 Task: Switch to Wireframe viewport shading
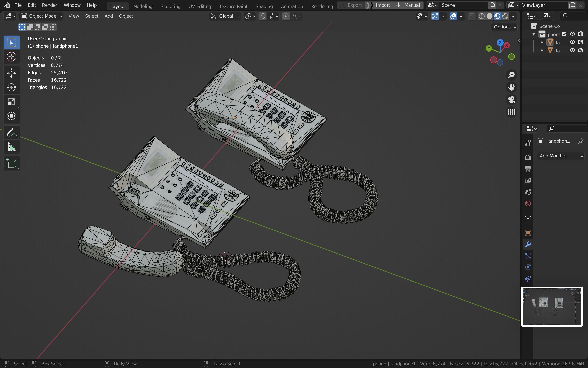482,16
